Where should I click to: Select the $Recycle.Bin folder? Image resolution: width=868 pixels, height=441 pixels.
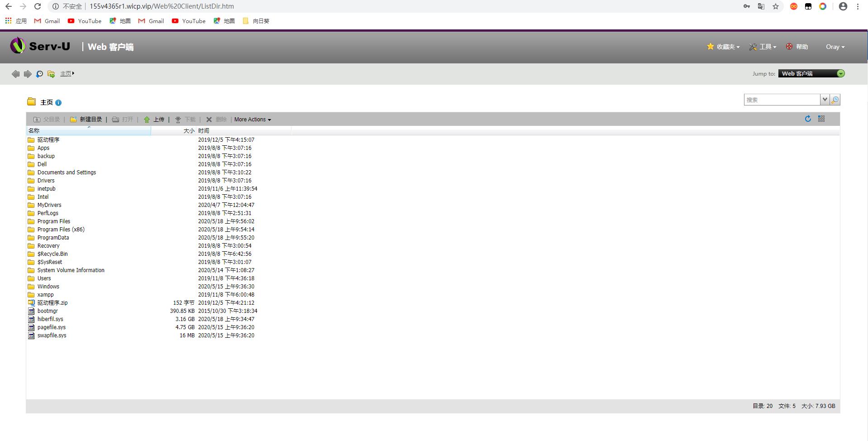click(52, 254)
